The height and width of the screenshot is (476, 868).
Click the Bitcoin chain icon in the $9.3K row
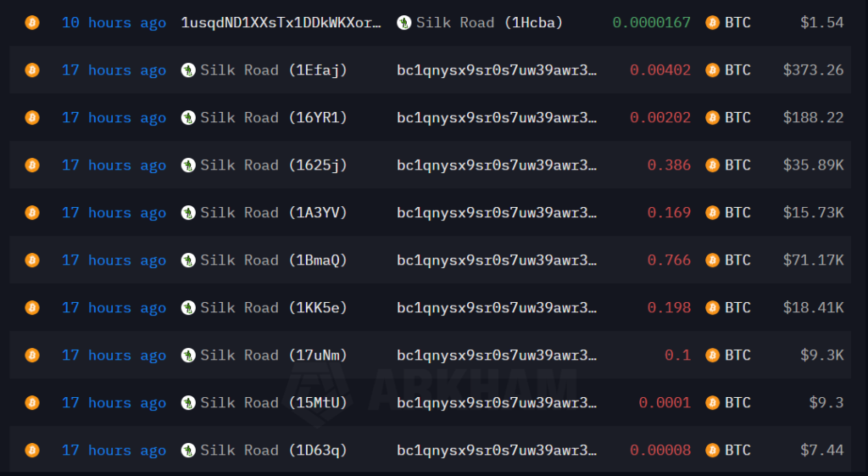pyautogui.click(x=32, y=356)
